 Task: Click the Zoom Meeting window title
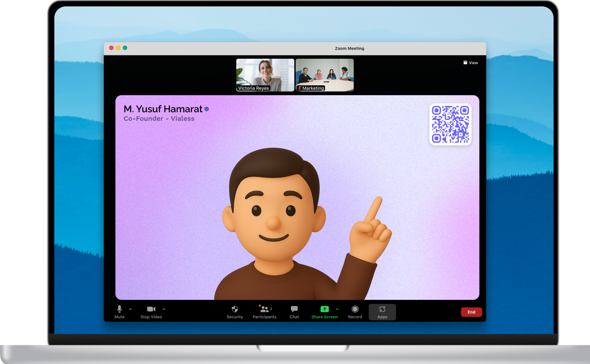[350, 49]
